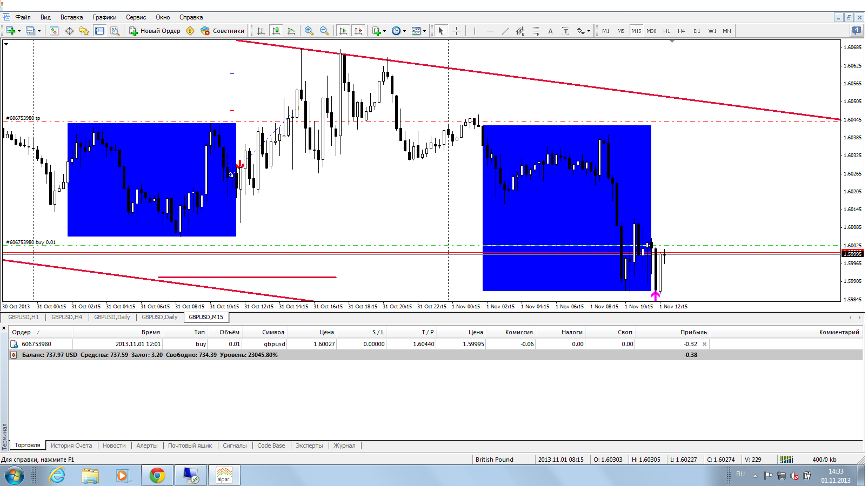
Task: Click the connection status bars indicator
Action: [x=787, y=460]
